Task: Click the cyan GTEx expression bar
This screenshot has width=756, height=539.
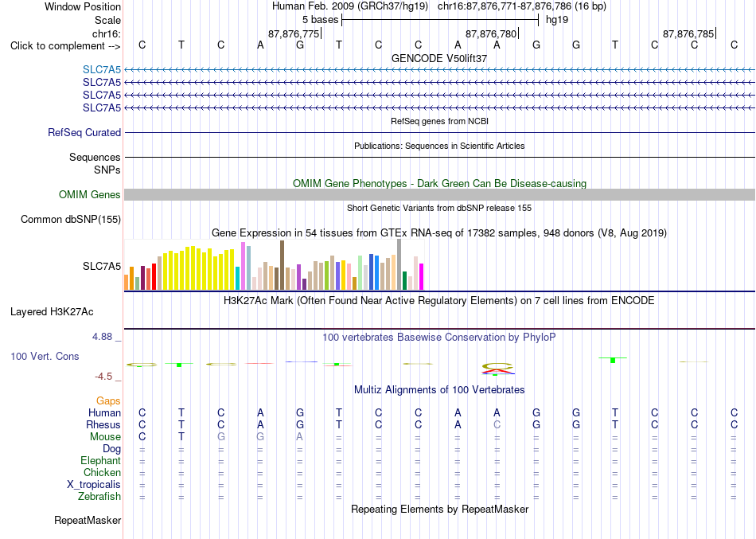Action: (x=238, y=278)
